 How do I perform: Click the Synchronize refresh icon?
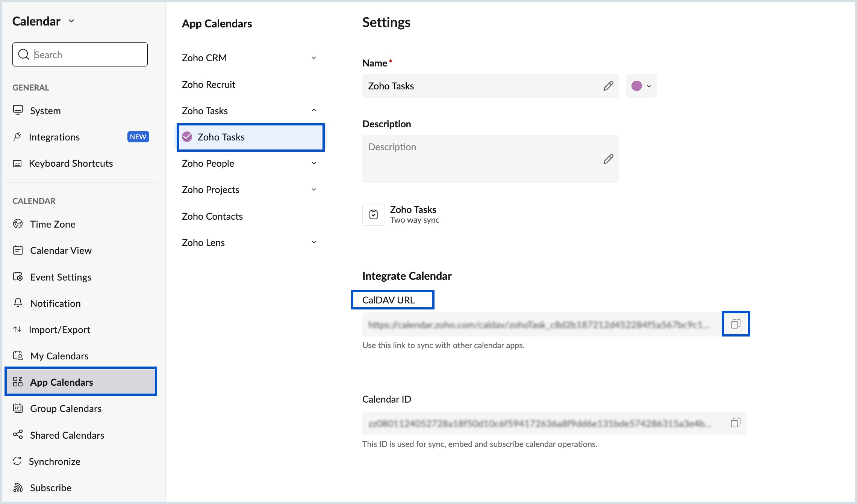[17, 461]
